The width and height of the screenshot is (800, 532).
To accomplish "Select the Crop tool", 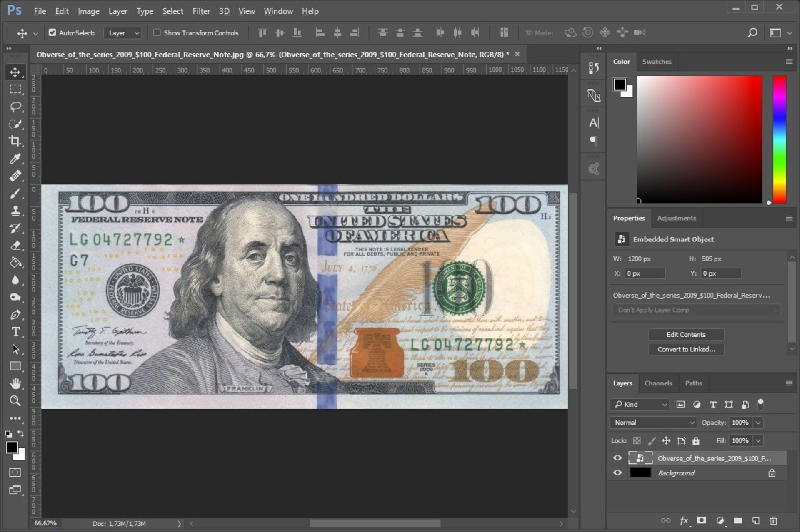I will click(x=15, y=141).
